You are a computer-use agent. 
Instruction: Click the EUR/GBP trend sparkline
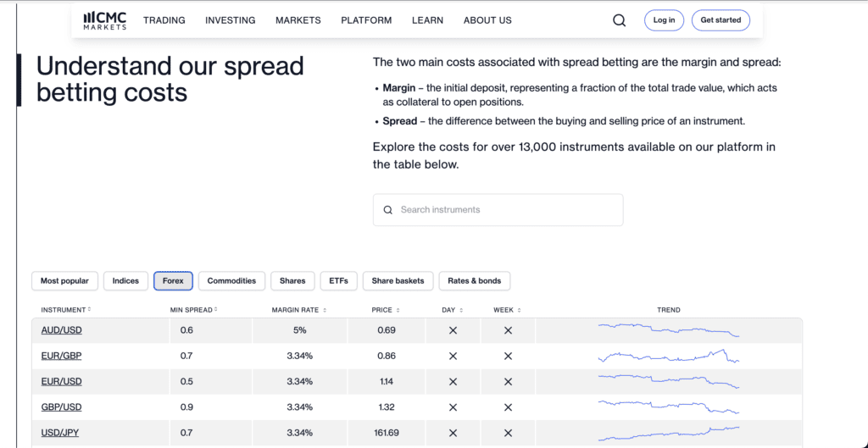point(669,356)
